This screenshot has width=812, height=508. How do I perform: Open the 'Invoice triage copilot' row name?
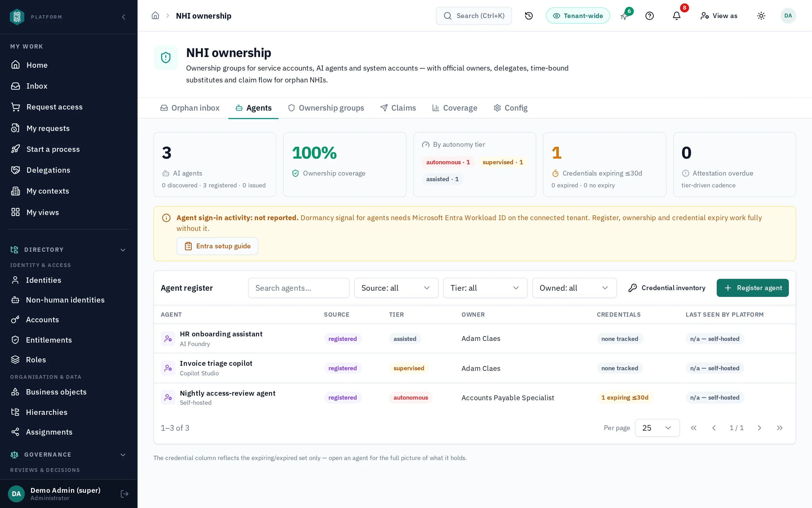pos(216,363)
